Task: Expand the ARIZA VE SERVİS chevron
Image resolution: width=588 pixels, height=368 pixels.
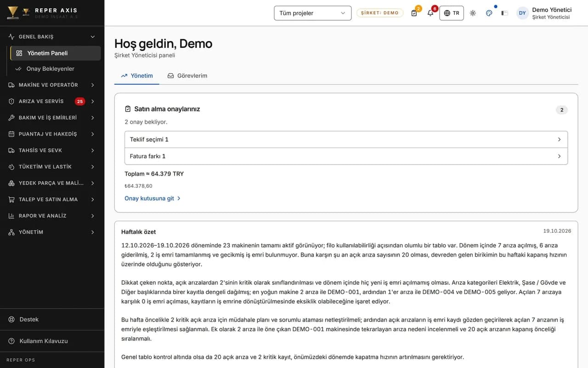Action: coord(93,101)
